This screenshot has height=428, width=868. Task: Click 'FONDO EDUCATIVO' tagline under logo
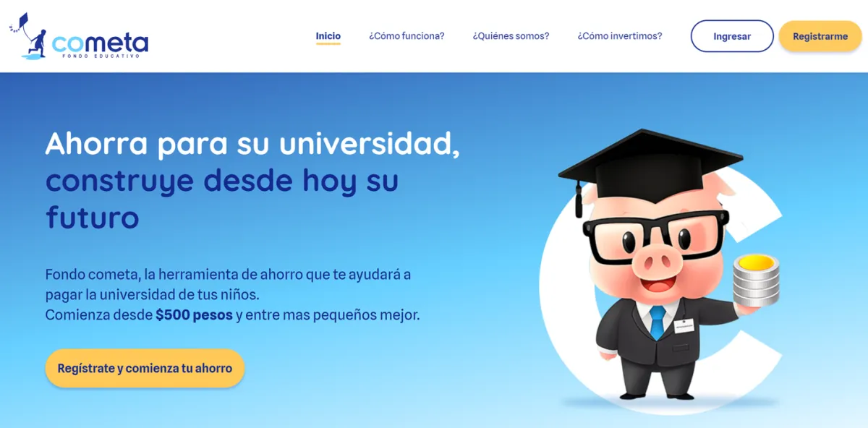(x=101, y=56)
